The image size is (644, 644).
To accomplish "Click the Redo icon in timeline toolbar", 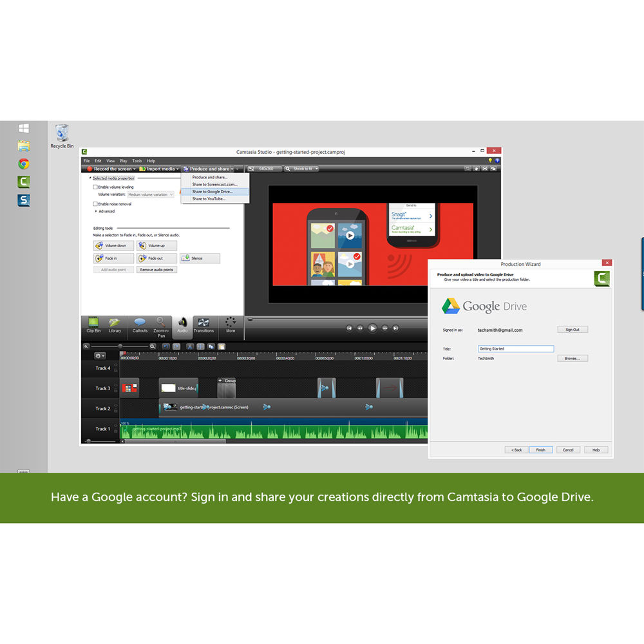I will click(176, 346).
